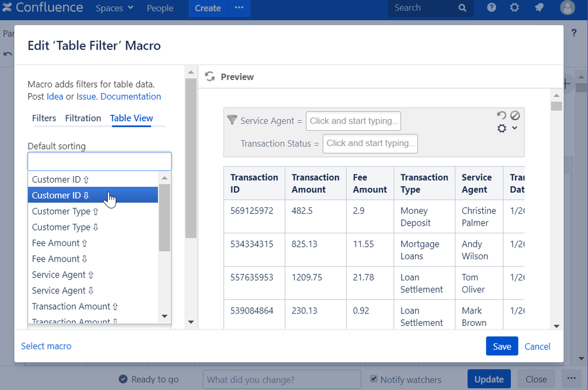The height and width of the screenshot is (390, 588).
Task: Click the search magnifier icon
Action: 463,8
